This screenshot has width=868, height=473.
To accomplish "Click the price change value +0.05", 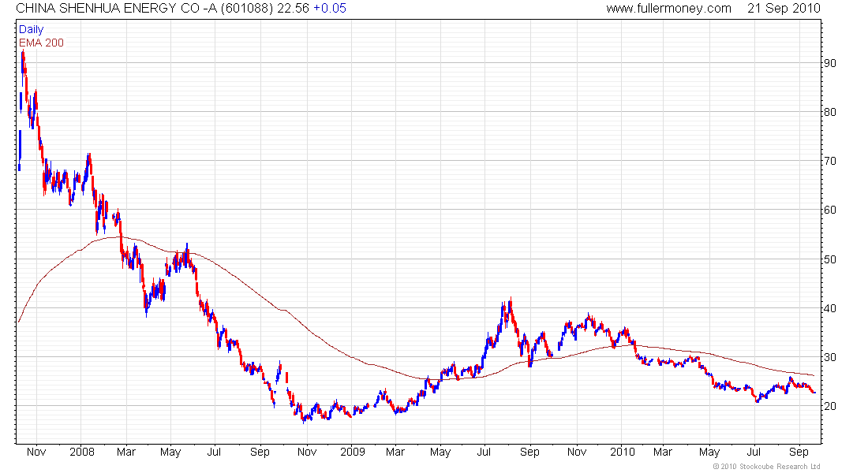I will coord(329,9).
